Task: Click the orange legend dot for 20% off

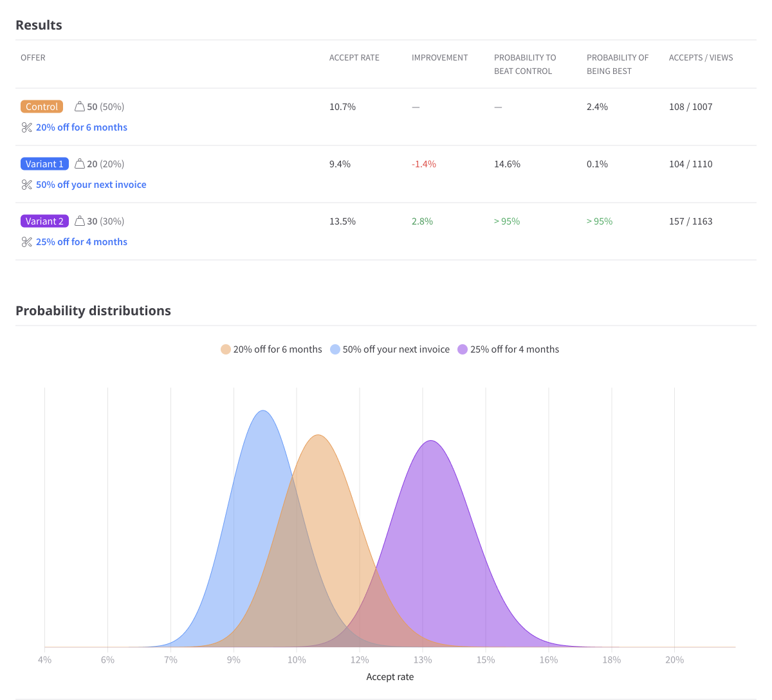Action: [x=225, y=349]
